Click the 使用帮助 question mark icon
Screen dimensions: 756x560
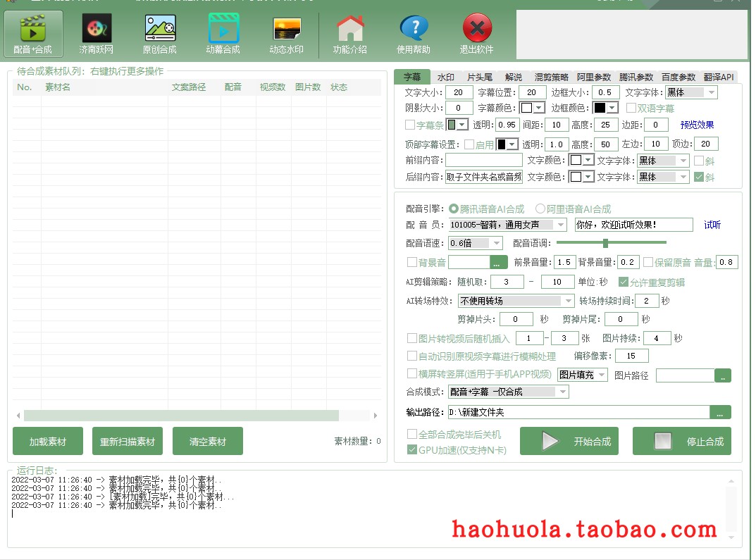click(414, 33)
